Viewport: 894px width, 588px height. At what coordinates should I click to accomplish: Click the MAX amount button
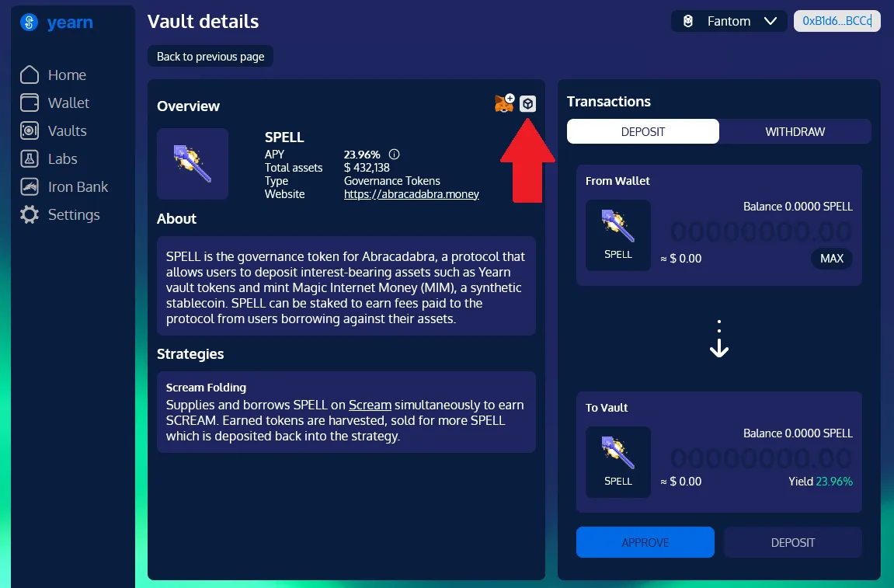[x=832, y=259]
